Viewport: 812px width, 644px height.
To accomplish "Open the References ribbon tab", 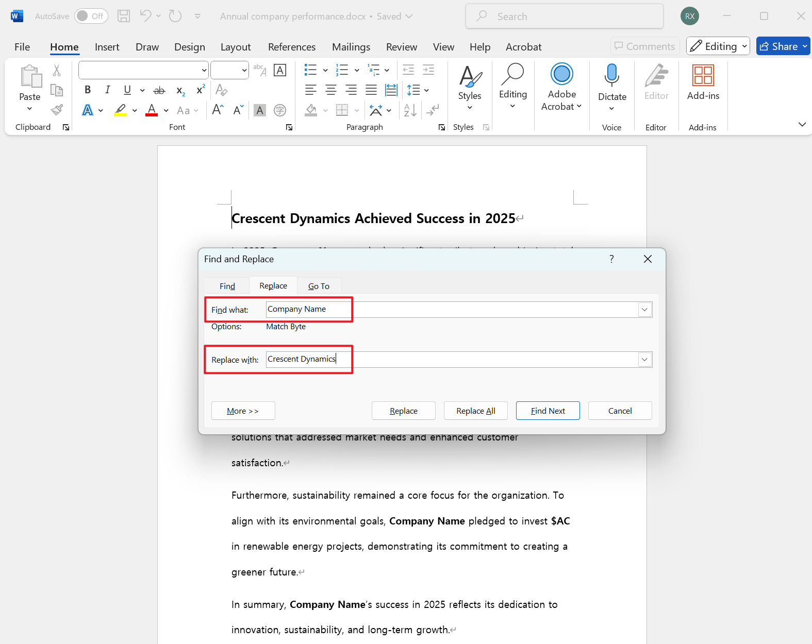I will tap(291, 47).
